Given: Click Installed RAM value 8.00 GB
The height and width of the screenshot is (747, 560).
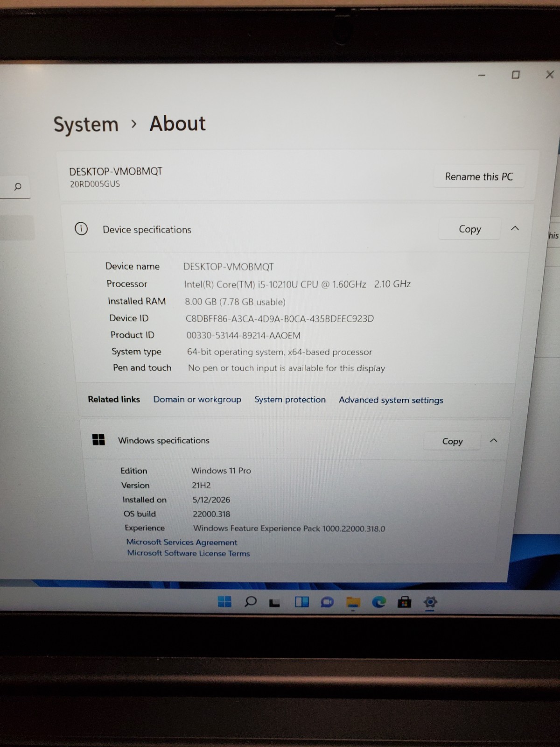Looking at the screenshot, I should pyautogui.click(x=235, y=302).
